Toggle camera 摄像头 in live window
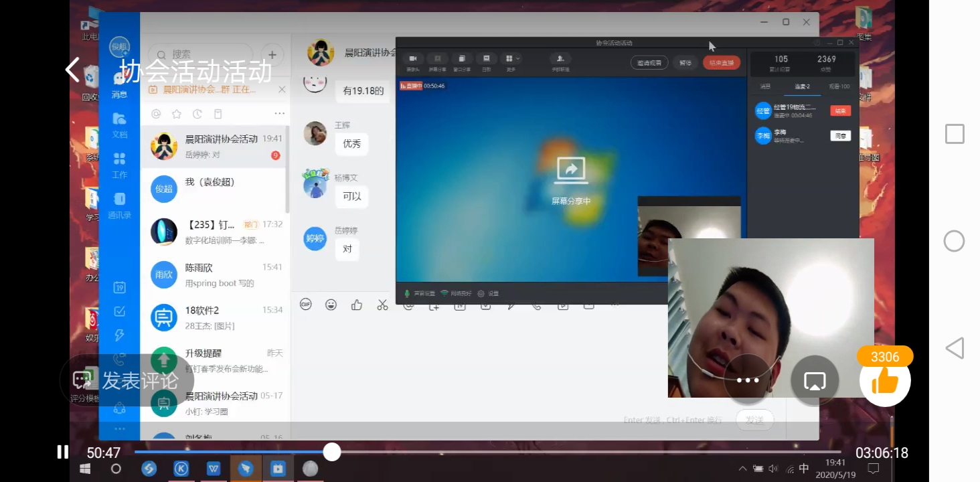The width and height of the screenshot is (980, 482). pos(413,62)
